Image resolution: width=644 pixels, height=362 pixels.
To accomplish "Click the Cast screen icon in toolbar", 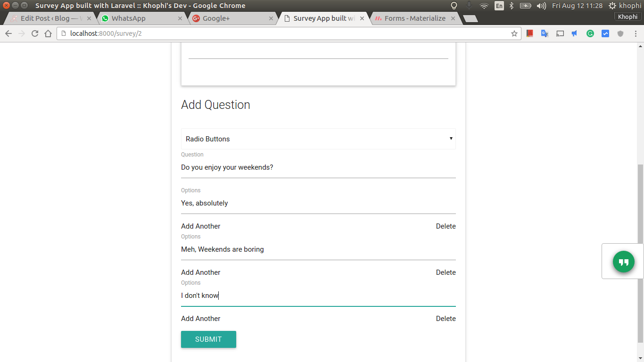I will (x=560, y=33).
